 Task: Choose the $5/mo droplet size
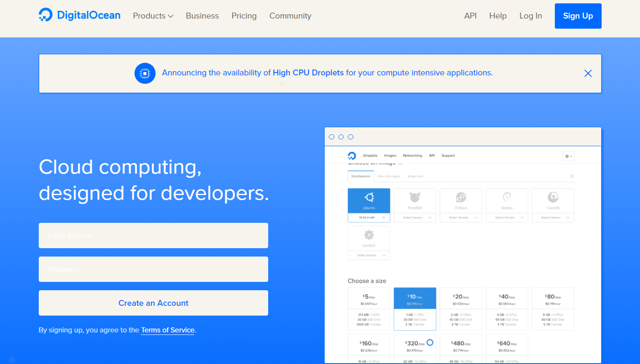[x=369, y=310]
